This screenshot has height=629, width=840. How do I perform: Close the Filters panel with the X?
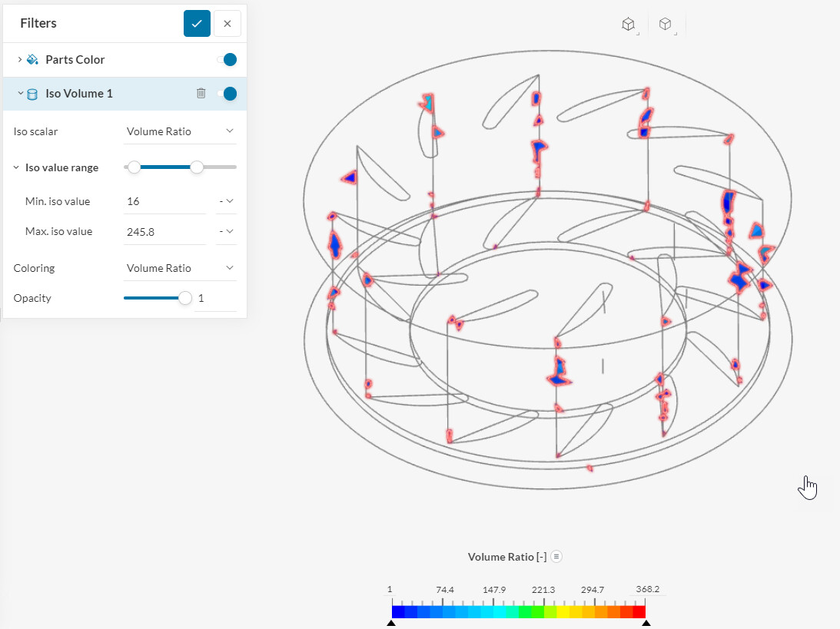click(x=227, y=23)
